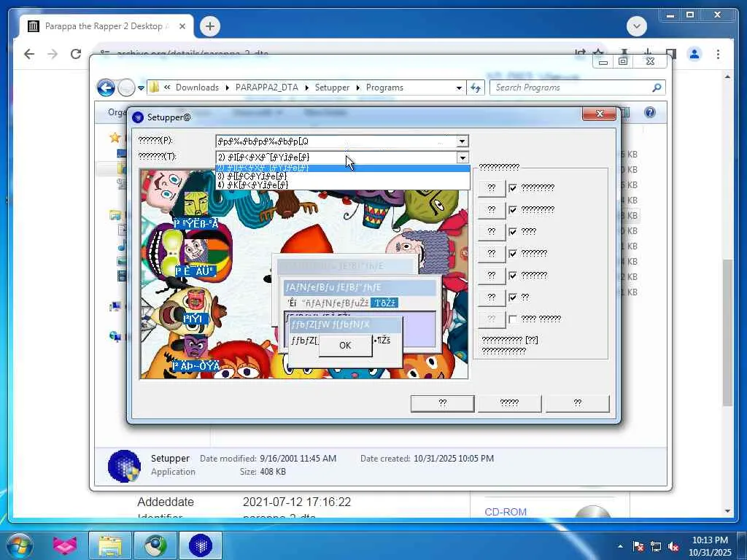The width and height of the screenshot is (747, 560).
Task: Click the magnifier icon in Search Programs
Action: tap(657, 87)
